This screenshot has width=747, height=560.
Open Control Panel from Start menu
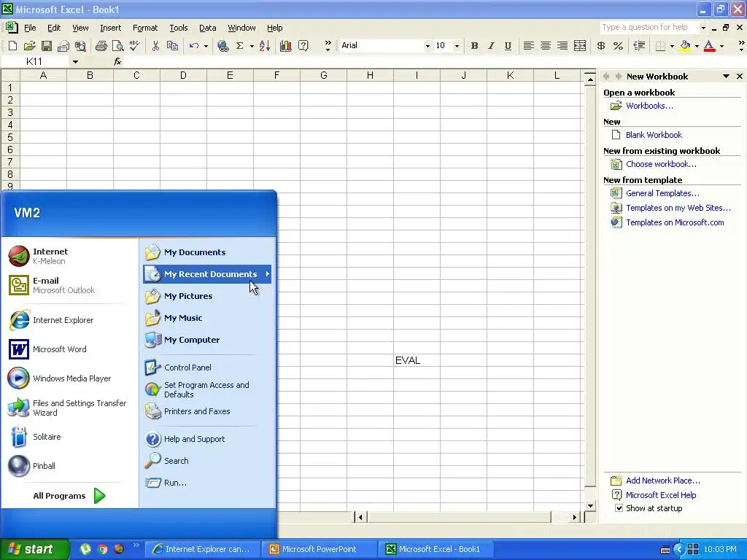(187, 367)
